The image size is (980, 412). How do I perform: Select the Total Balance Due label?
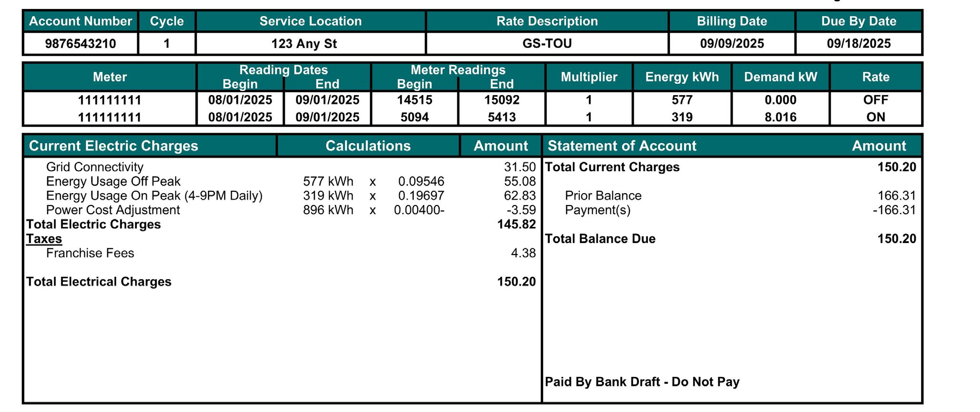600,238
